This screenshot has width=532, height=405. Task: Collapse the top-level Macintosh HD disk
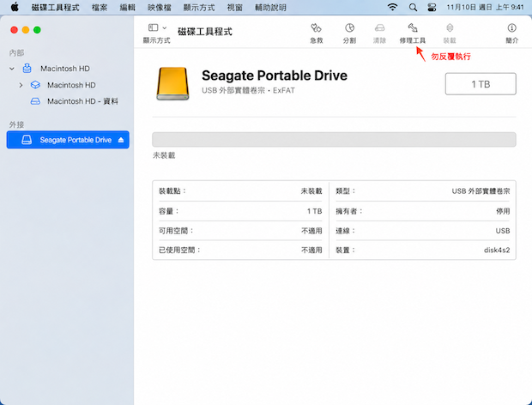click(x=12, y=69)
